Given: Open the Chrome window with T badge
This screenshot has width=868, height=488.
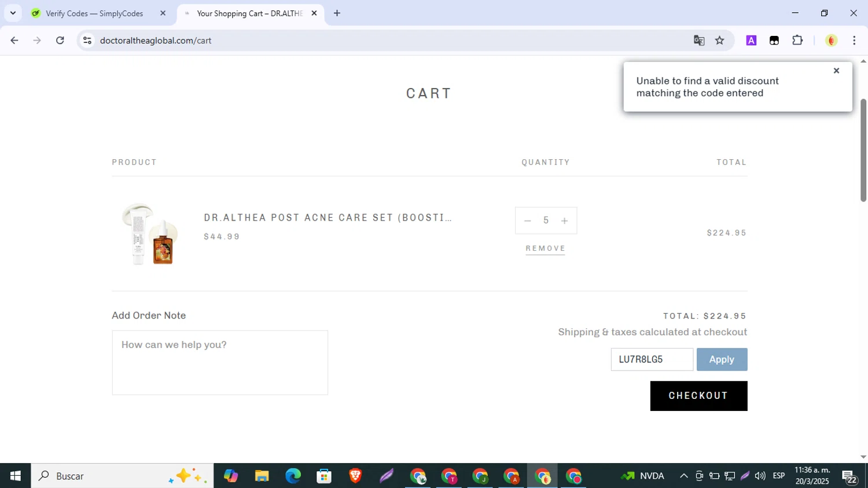Looking at the screenshot, I should point(449,476).
